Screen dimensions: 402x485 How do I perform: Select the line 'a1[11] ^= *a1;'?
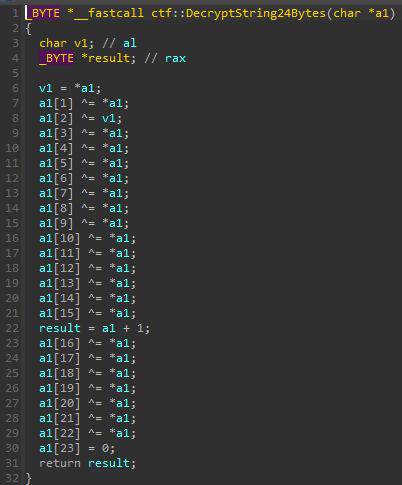(88, 253)
